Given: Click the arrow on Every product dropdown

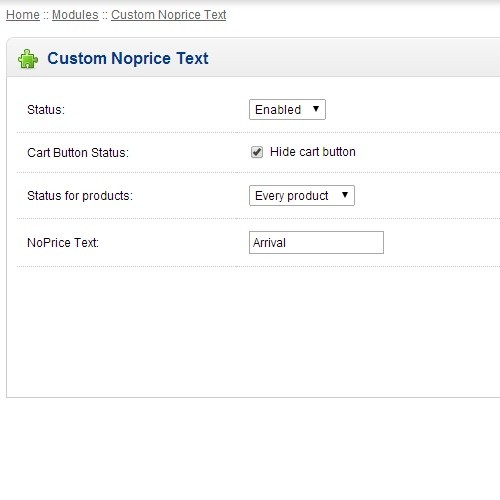Looking at the screenshot, I should [x=345, y=195].
